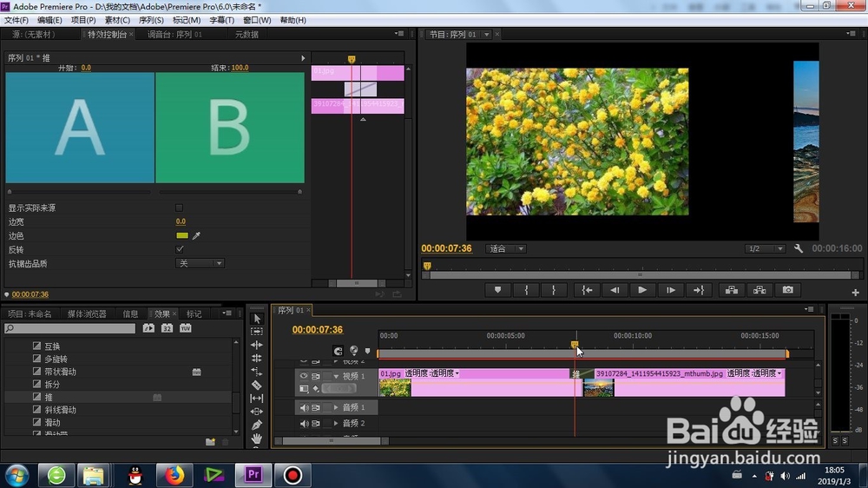This screenshot has height=488, width=868.
Task: Open program monitor settings wrench
Action: (799, 248)
